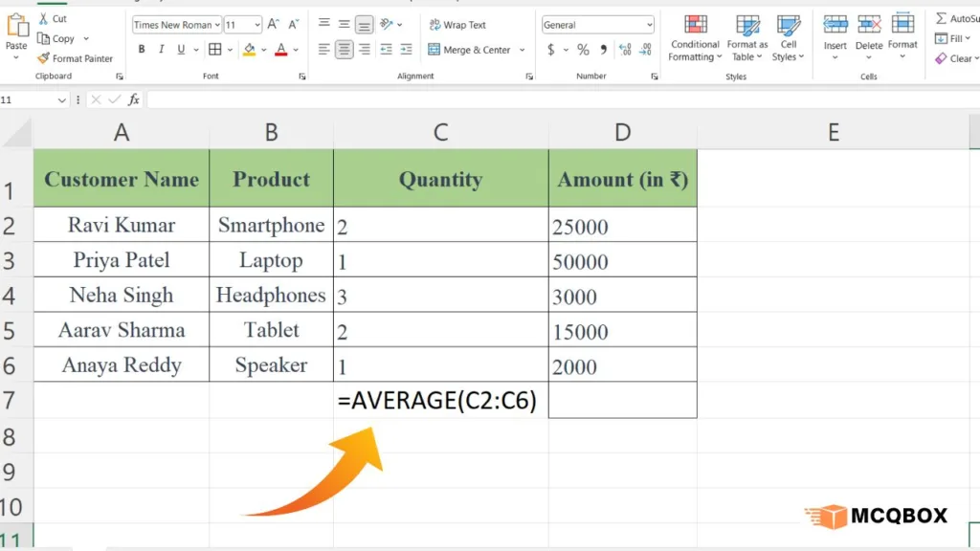Toggle Bold formatting
Screen dimensions: 980x551
click(x=142, y=50)
